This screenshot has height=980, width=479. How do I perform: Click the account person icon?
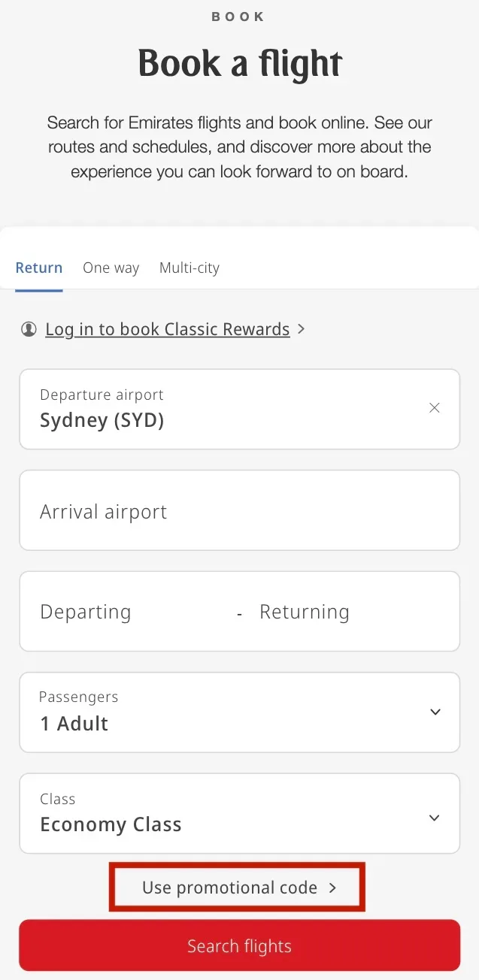(x=29, y=328)
